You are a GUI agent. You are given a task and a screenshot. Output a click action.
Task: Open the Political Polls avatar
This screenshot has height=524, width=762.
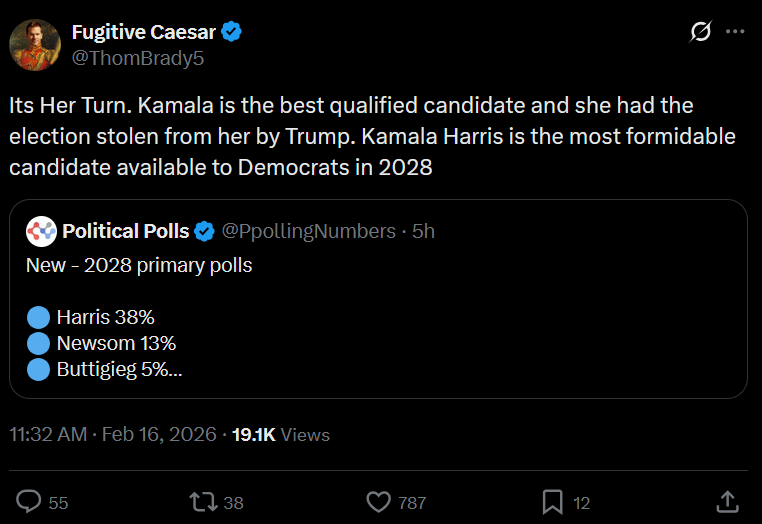point(41,231)
